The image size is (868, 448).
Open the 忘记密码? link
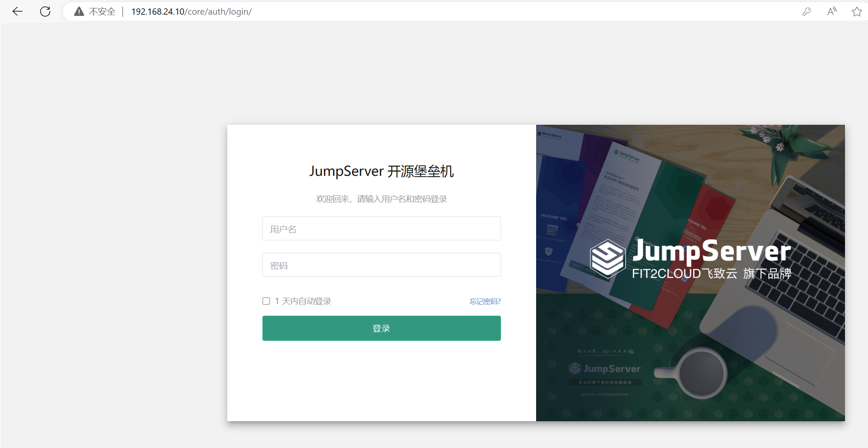(x=485, y=301)
